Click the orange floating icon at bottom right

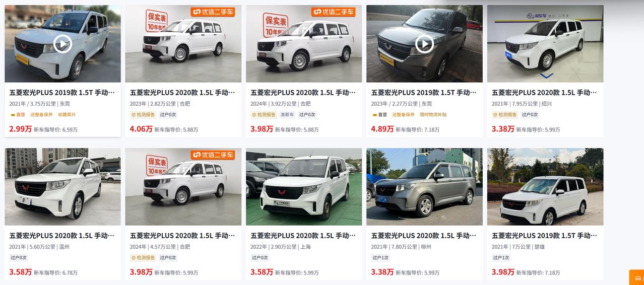click(637, 278)
